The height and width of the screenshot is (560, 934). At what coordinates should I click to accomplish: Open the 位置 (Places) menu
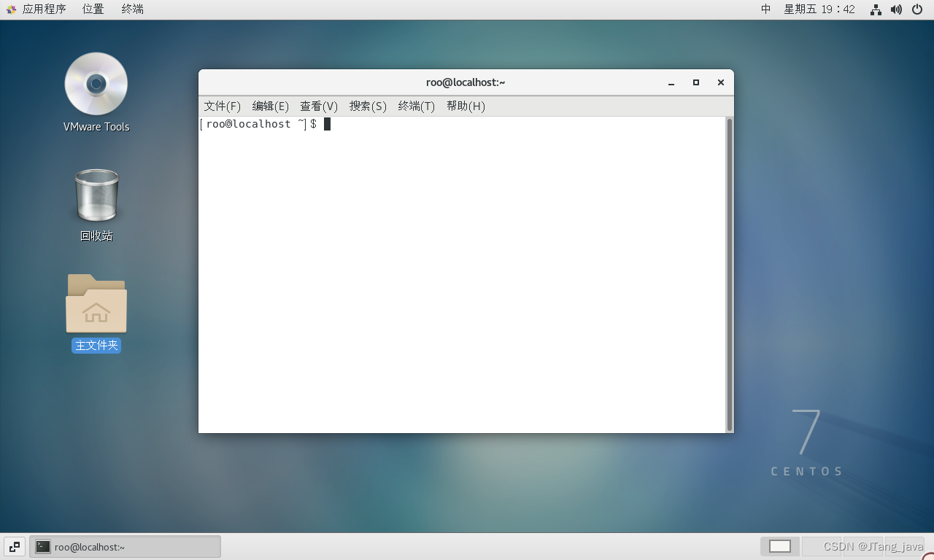[93, 9]
